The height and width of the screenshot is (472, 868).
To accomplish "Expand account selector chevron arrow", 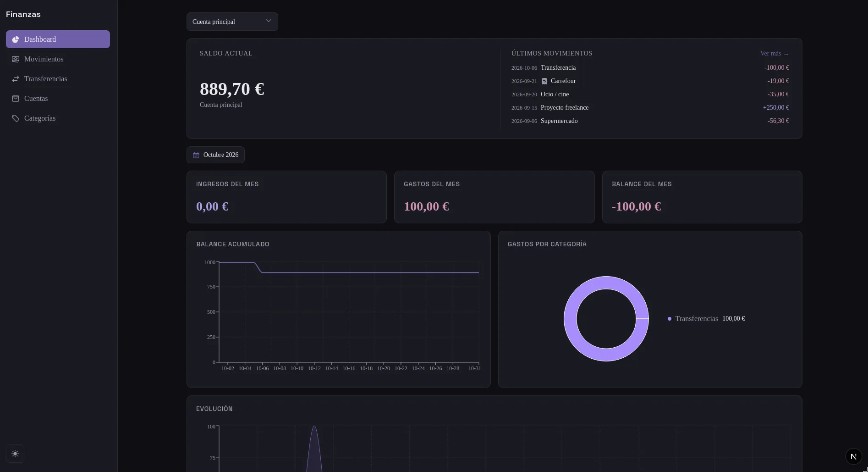I will pyautogui.click(x=269, y=21).
